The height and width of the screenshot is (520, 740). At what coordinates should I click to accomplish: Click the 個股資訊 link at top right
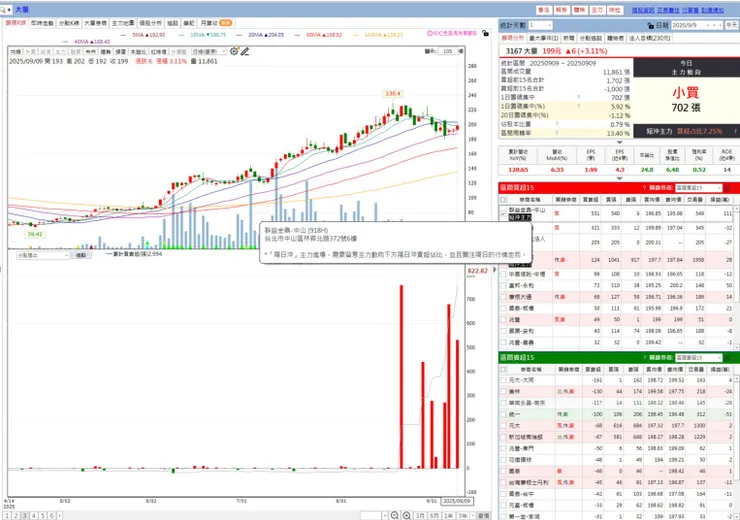[x=643, y=10]
